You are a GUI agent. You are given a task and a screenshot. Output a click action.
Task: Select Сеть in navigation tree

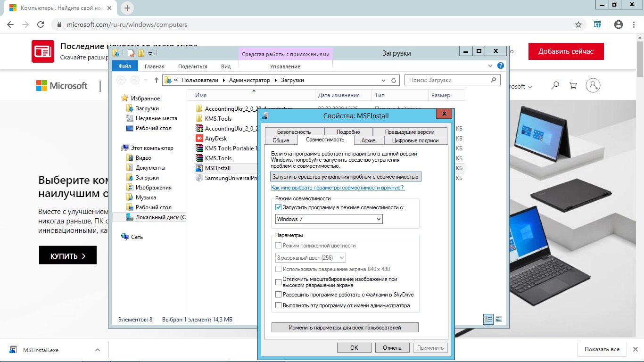pyautogui.click(x=132, y=237)
